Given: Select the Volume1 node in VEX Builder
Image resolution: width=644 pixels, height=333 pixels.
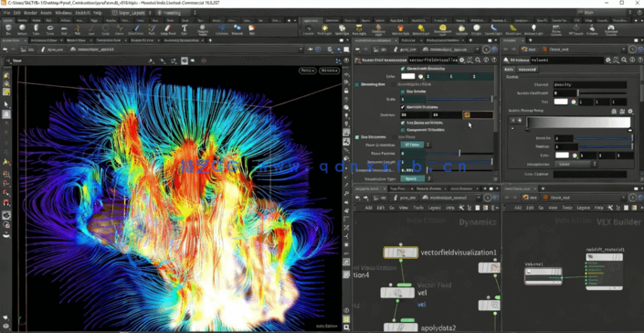Looking at the screenshot, I should [x=544, y=276].
